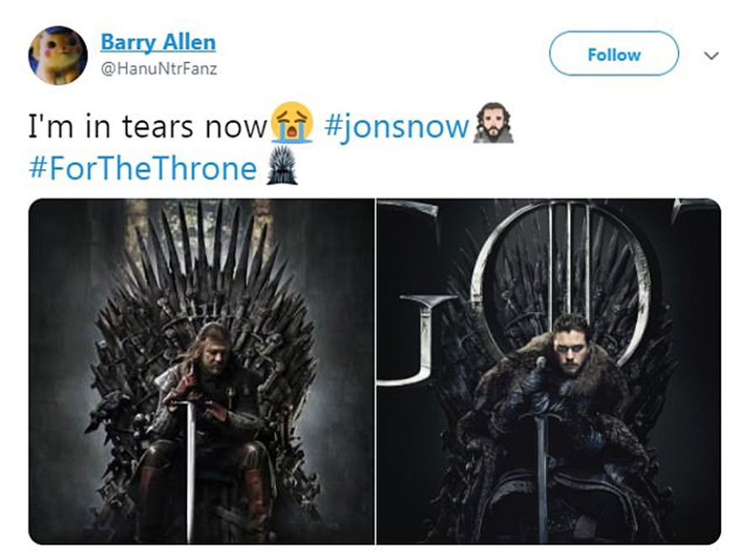
Task: Open the right Jon Snow poster
Action: tap(549, 371)
